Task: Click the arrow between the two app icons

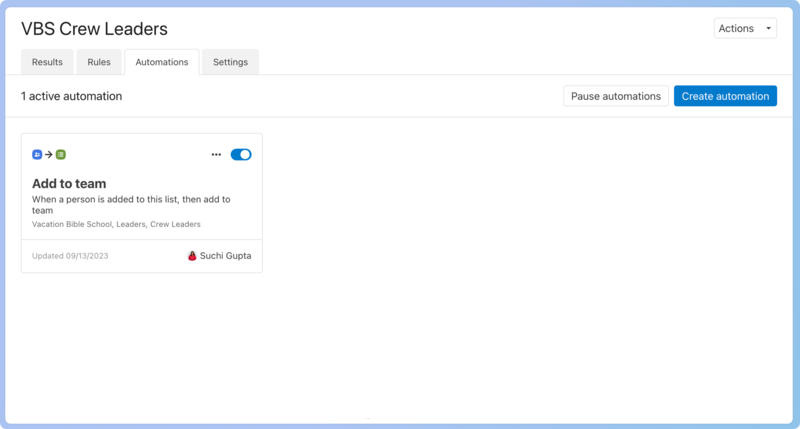Action: [x=49, y=155]
